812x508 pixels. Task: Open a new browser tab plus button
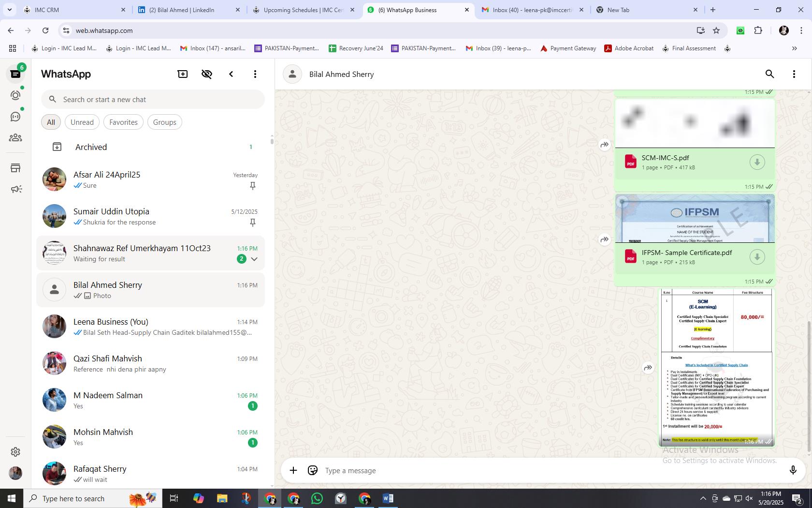click(x=712, y=10)
